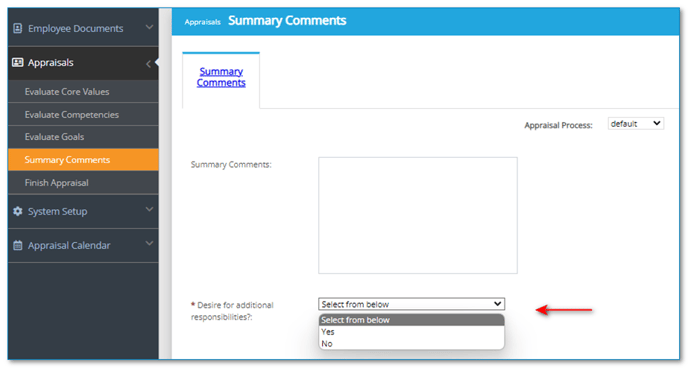The height and width of the screenshot is (368, 688).
Task: Click the Appraisal Calendar icon
Action: 18,245
